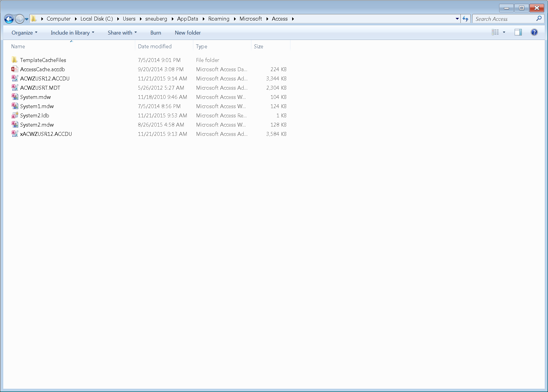The width and height of the screenshot is (548, 392).
Task: Change the view with the view icon
Action: tap(495, 32)
